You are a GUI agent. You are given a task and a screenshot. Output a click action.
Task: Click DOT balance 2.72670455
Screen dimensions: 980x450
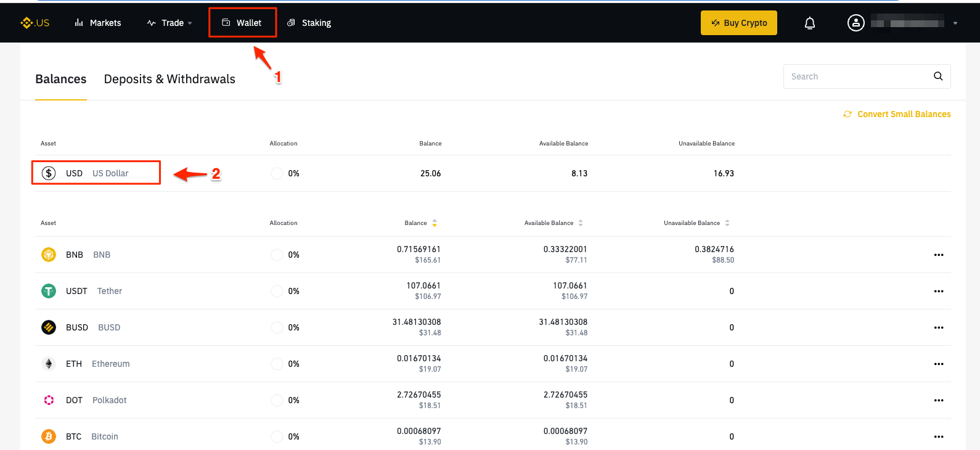(419, 395)
